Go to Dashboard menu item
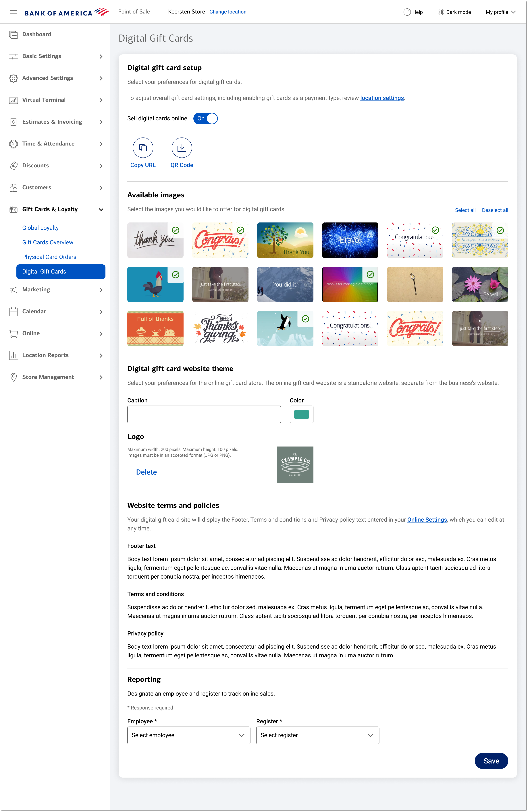The height and width of the screenshot is (812, 528). [x=36, y=34]
